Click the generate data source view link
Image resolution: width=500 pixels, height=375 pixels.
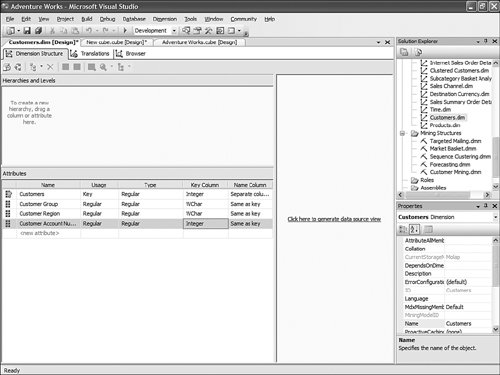click(334, 219)
